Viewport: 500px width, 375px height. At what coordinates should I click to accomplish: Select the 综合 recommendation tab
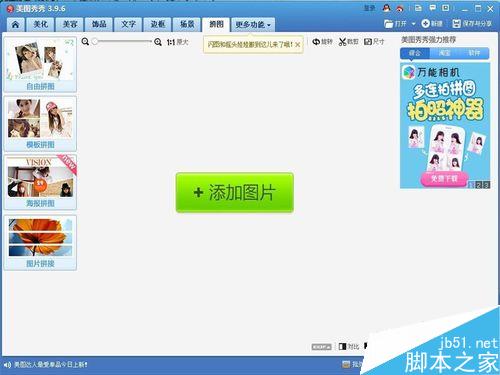click(415, 53)
